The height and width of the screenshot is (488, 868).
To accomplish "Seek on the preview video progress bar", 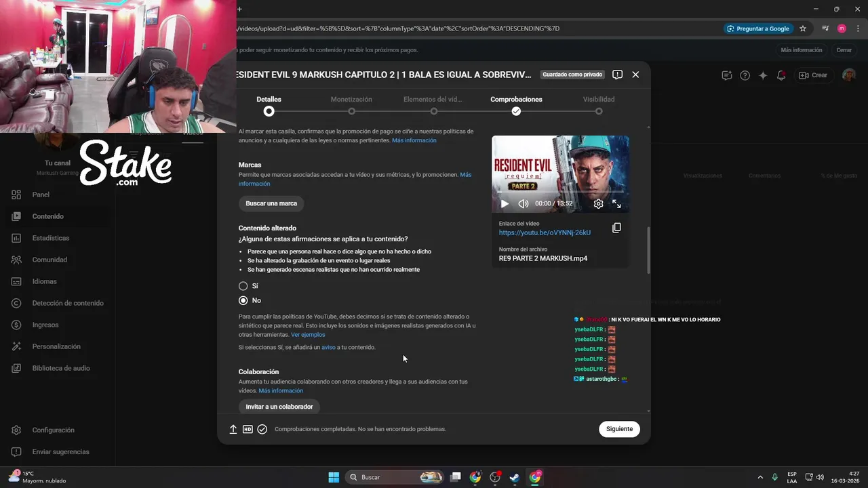I will coord(560,192).
